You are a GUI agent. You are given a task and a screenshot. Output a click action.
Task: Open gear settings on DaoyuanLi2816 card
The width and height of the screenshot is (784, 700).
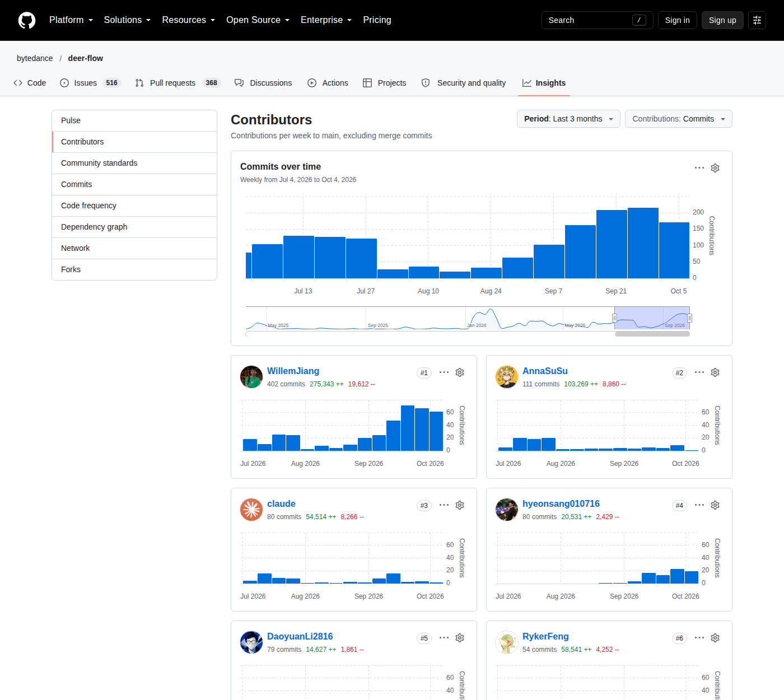[460, 638]
